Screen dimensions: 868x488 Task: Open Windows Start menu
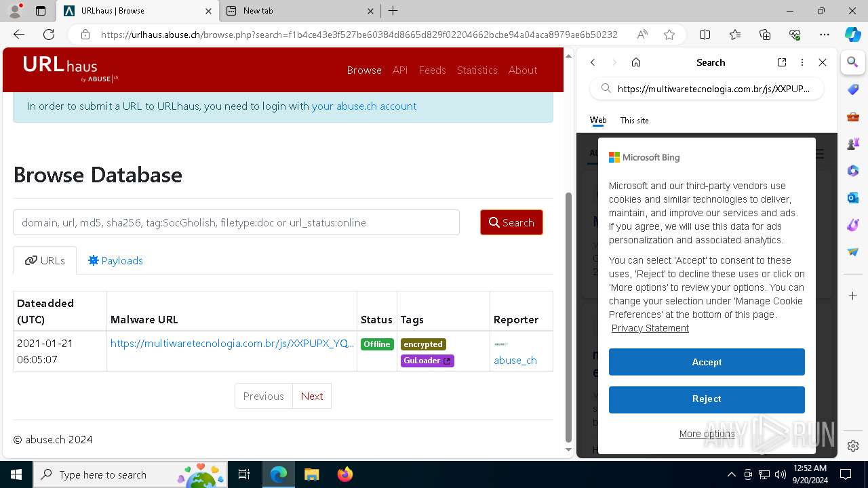click(x=16, y=474)
